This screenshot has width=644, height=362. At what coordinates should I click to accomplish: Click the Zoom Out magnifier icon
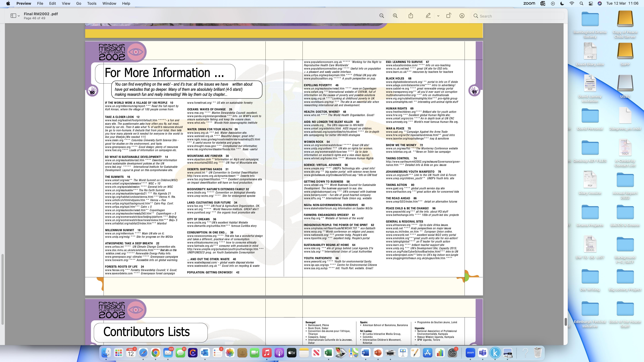pyautogui.click(x=382, y=16)
